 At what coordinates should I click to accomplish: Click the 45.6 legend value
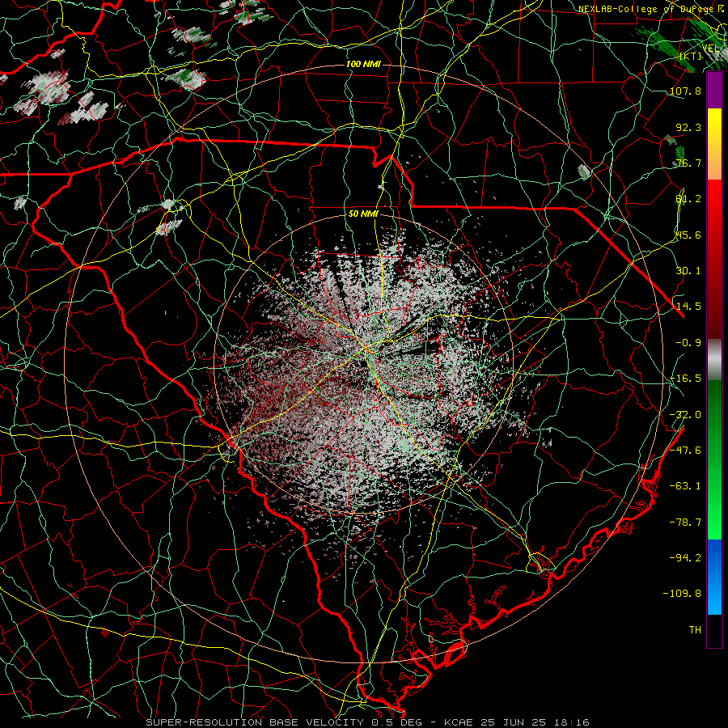[688, 235]
